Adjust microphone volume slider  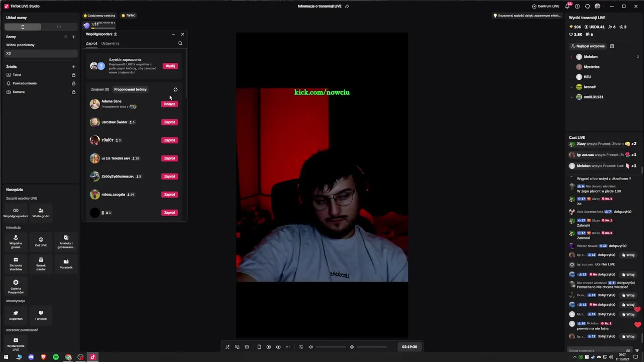pyautogui.click(x=372, y=347)
